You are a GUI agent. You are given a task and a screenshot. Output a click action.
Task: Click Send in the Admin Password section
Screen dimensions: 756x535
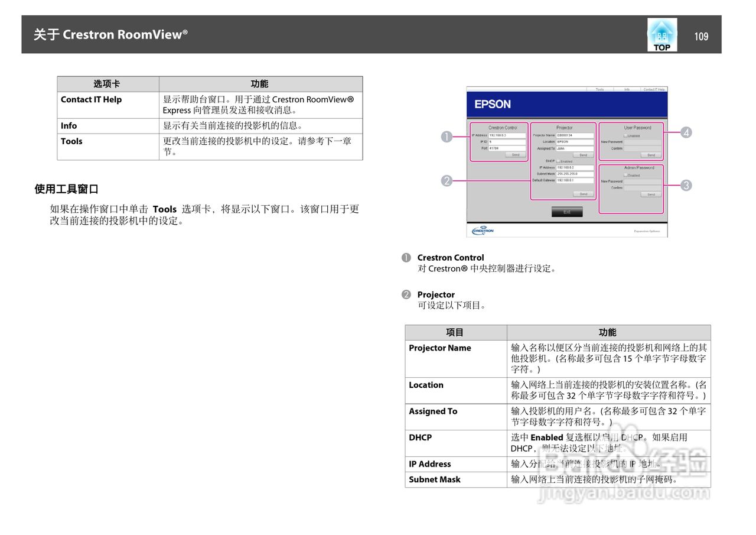pos(651,194)
